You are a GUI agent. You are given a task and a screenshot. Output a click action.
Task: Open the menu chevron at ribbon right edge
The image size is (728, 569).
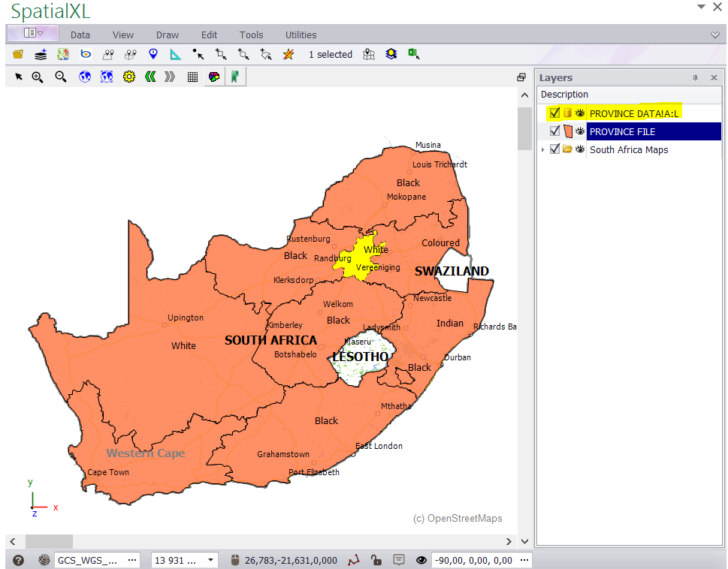(x=714, y=35)
